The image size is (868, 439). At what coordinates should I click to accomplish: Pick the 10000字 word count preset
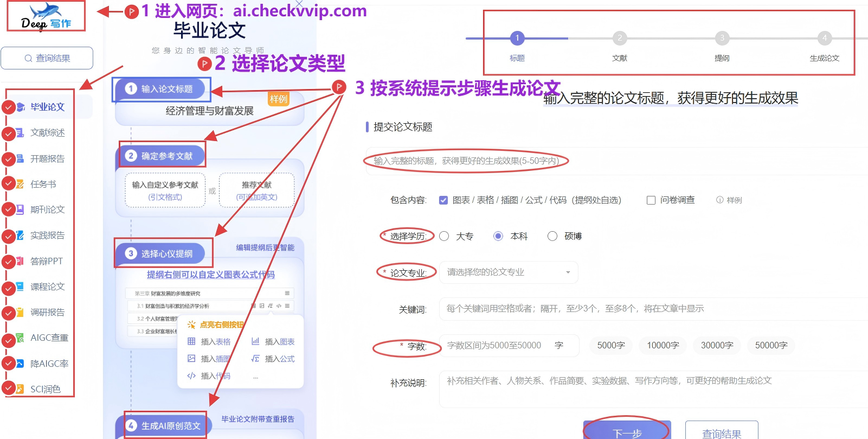(x=663, y=346)
